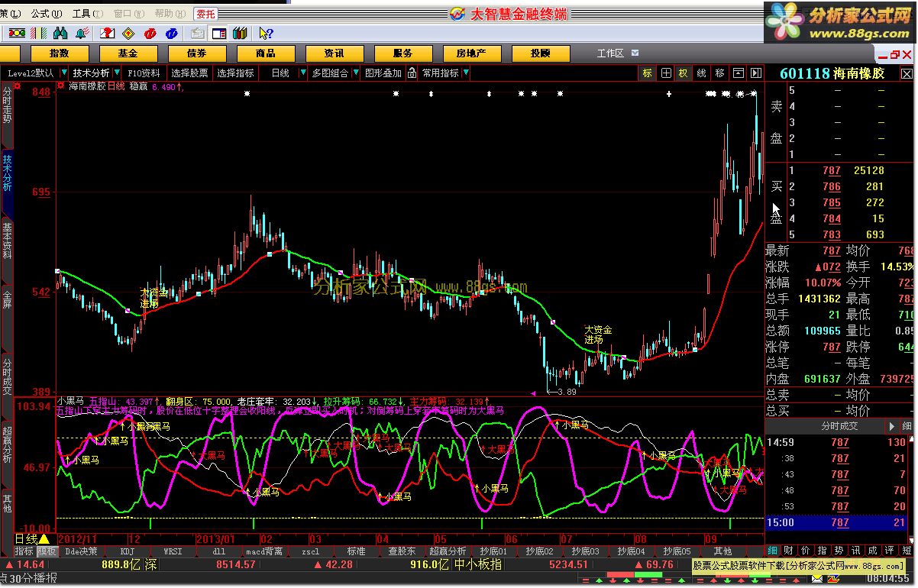
Task: Select the WRSI indicator tab
Action: pos(173,551)
